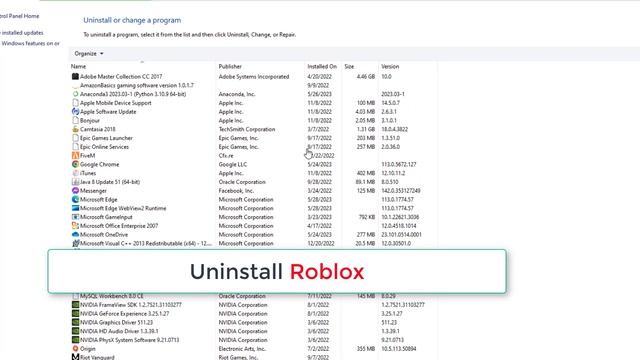Click the Google LLC publisher cell
Screen dimensions: 640x360
pos(233,164)
